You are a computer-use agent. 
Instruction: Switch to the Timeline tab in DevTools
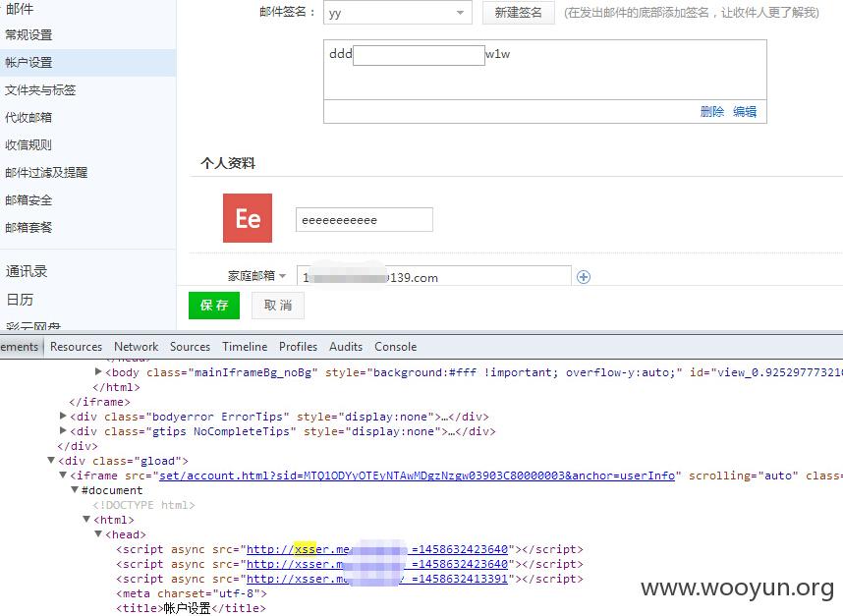click(x=245, y=347)
